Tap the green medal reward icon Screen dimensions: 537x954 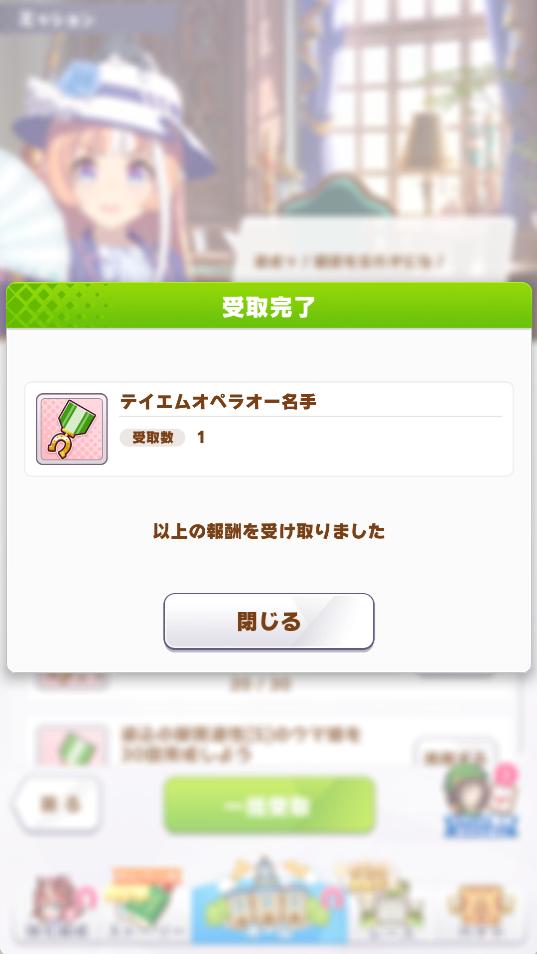pyautogui.click(x=72, y=429)
